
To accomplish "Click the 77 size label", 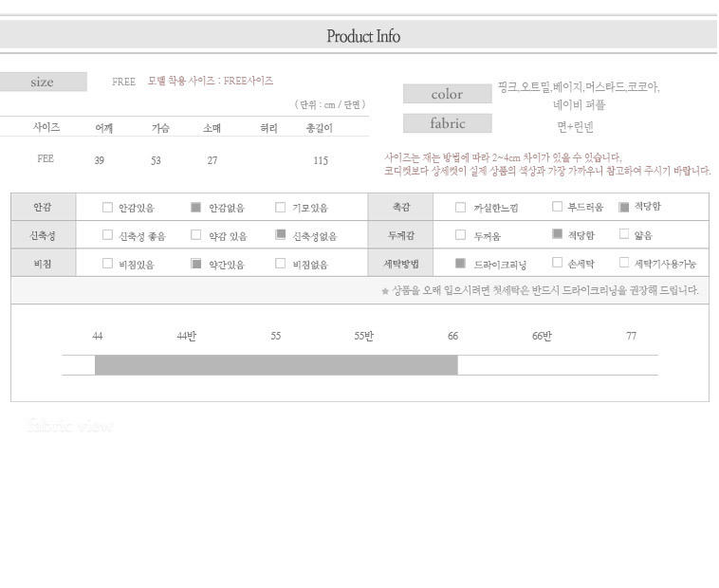I will click(631, 336).
